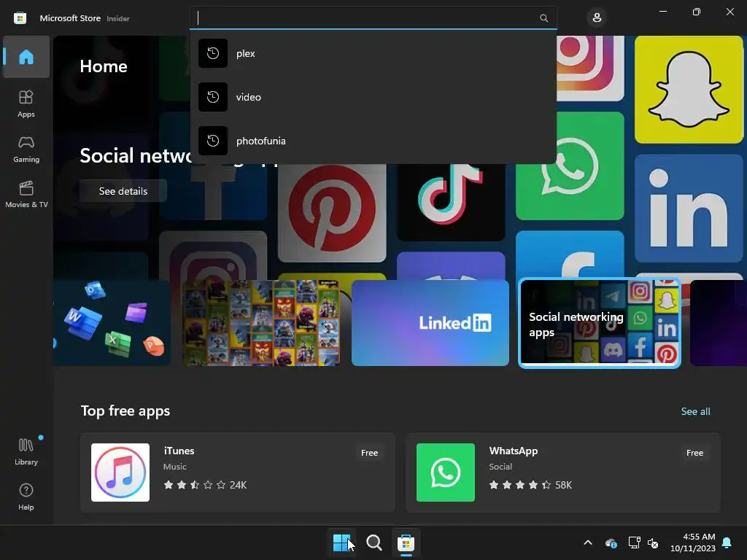This screenshot has width=747, height=560.
Task: Click the See details button
Action: (x=123, y=191)
